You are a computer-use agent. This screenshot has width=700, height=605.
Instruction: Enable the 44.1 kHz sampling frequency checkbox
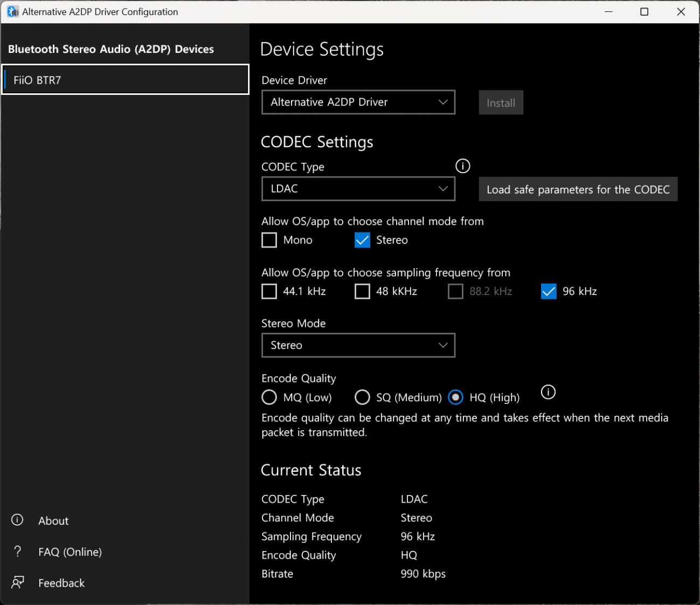pyautogui.click(x=269, y=291)
